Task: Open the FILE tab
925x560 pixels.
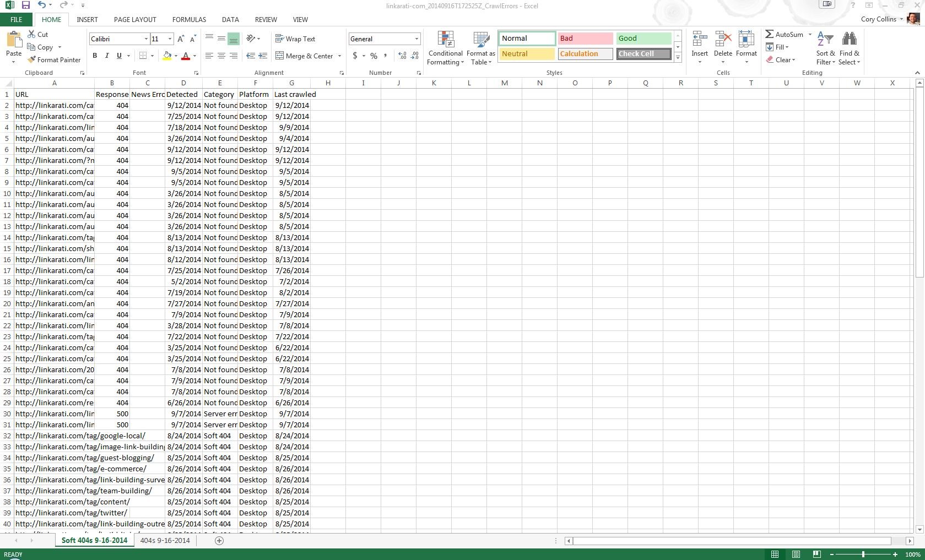Action: [x=17, y=19]
